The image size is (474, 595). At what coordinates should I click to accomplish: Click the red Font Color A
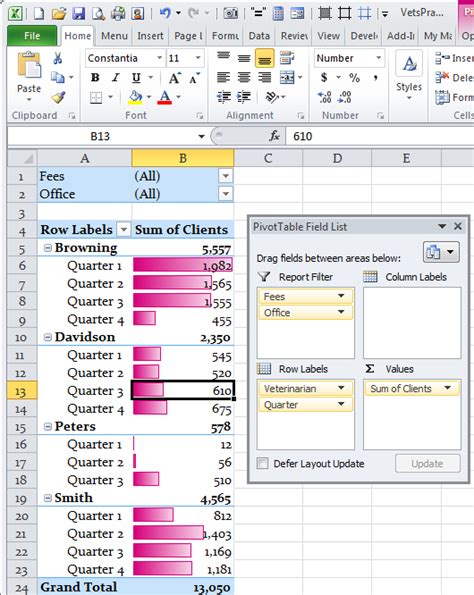tap(164, 98)
